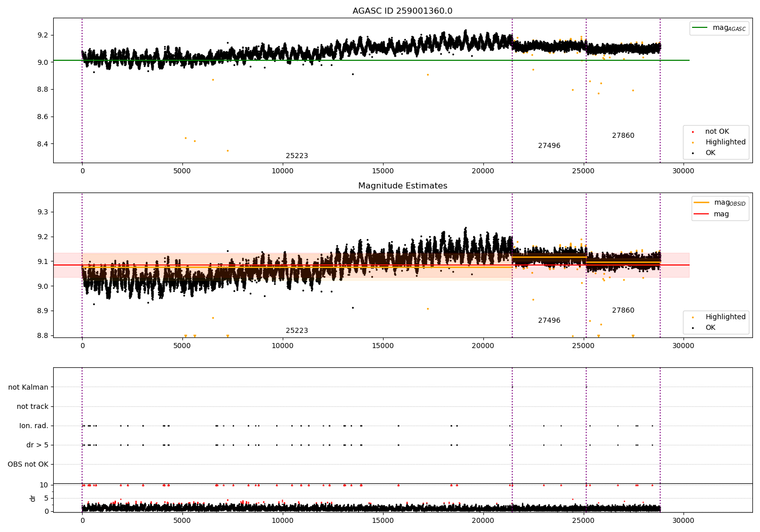Click the red 'mag' legend entry text

click(721, 214)
